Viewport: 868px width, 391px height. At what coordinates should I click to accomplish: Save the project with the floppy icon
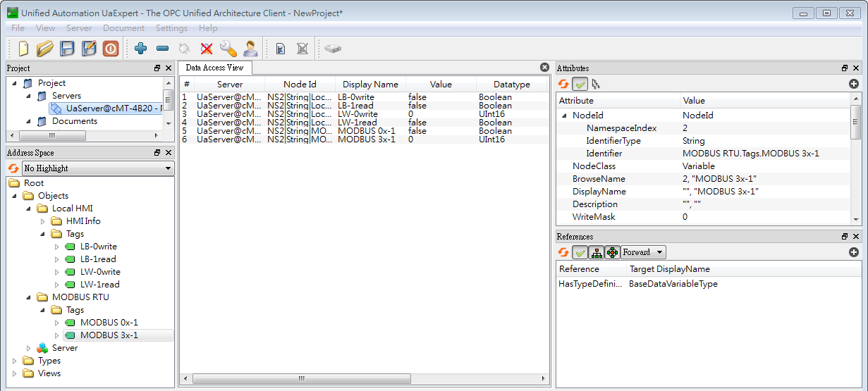pyautogui.click(x=67, y=49)
